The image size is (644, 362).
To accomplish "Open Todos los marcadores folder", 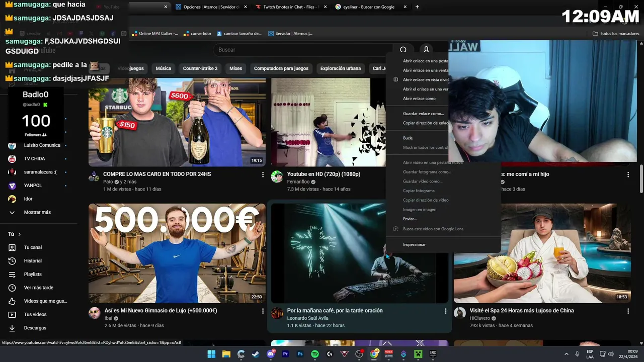I will pyautogui.click(x=616, y=34).
